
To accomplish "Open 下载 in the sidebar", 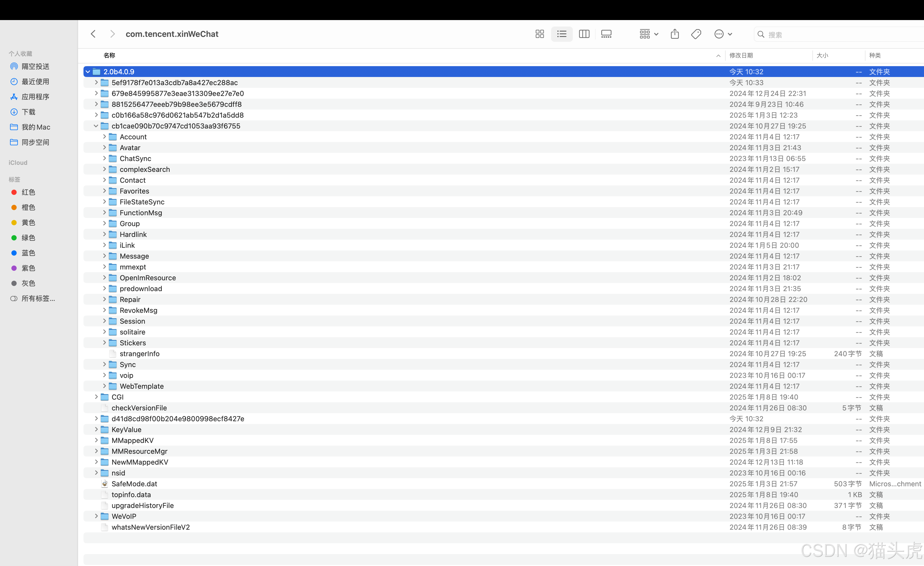I will (x=28, y=112).
